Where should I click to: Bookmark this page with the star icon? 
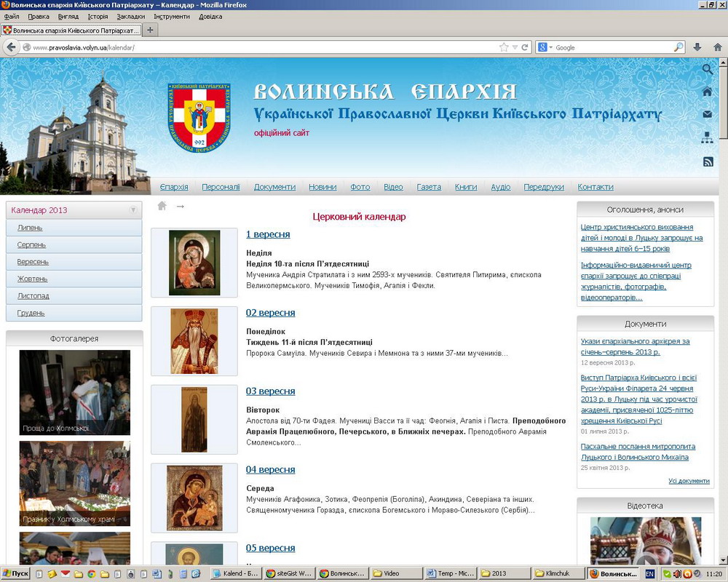[x=504, y=47]
